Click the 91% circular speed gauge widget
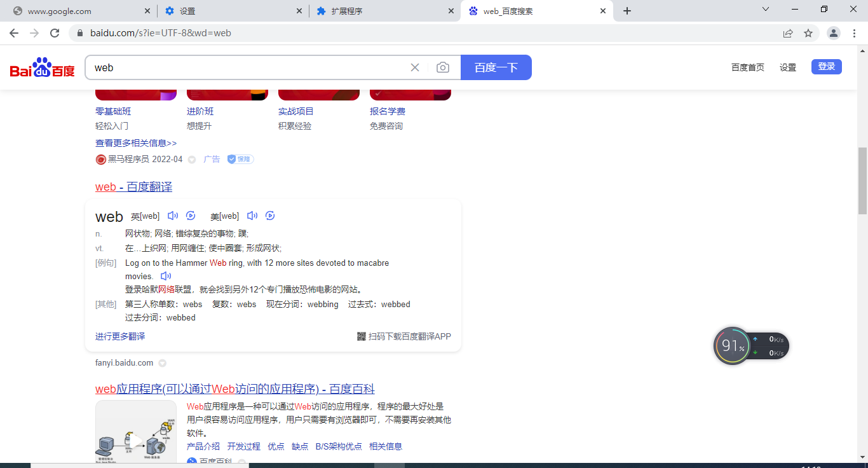Image resolution: width=868 pixels, height=468 pixels. (x=733, y=345)
